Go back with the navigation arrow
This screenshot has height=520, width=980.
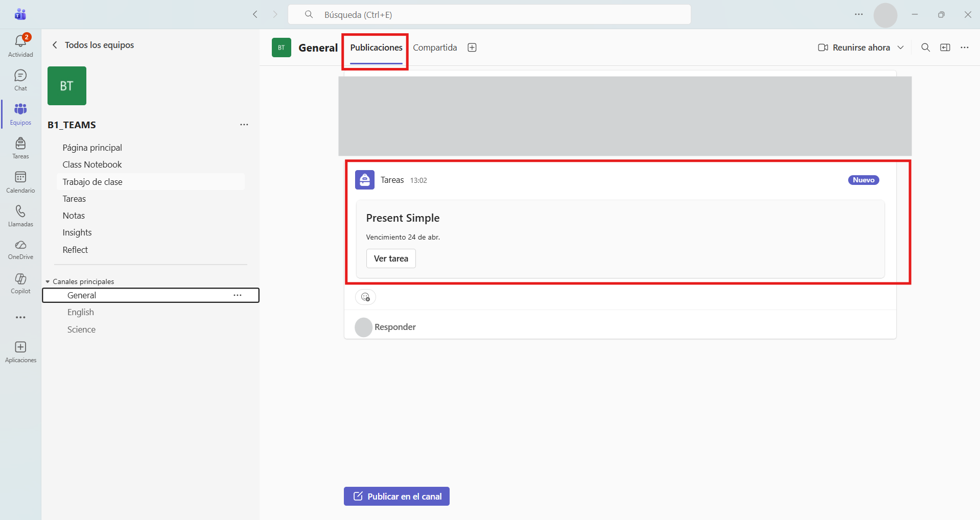(255, 14)
